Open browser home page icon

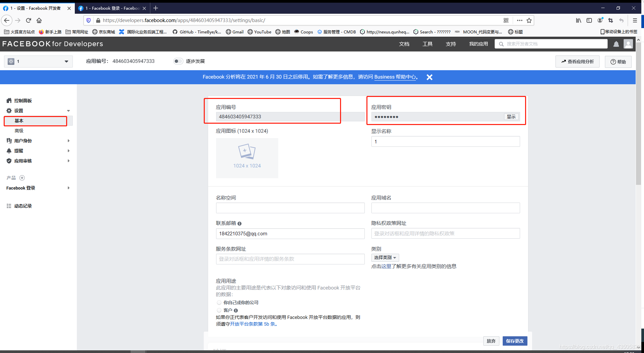[x=39, y=20]
